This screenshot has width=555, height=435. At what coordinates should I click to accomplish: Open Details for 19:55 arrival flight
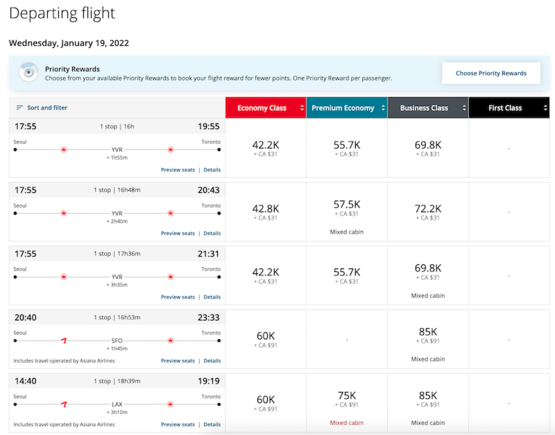(212, 170)
